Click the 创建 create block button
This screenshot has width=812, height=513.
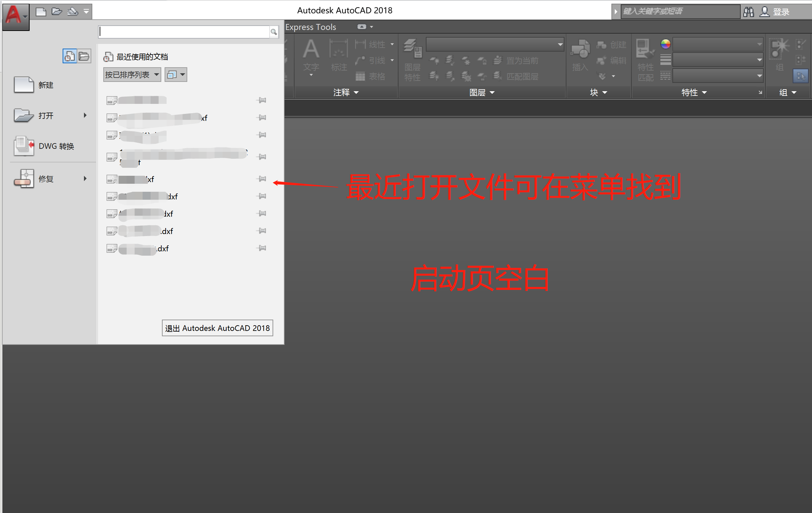[x=611, y=45]
